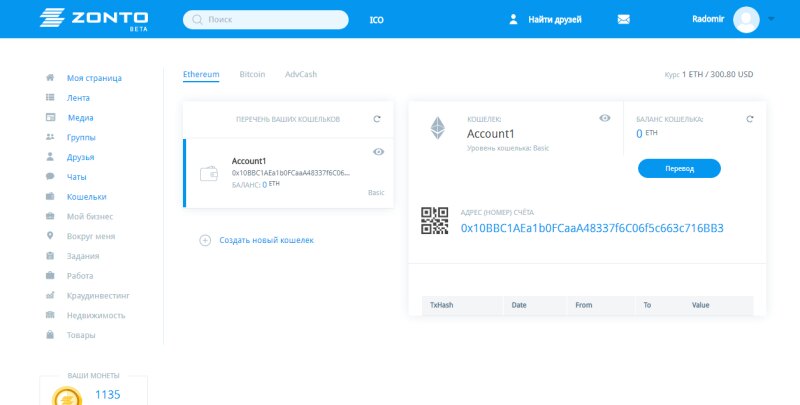Viewport: 800px width, 405px height.
Task: Toggle eye visibility in wallet details panel
Action: (604, 118)
